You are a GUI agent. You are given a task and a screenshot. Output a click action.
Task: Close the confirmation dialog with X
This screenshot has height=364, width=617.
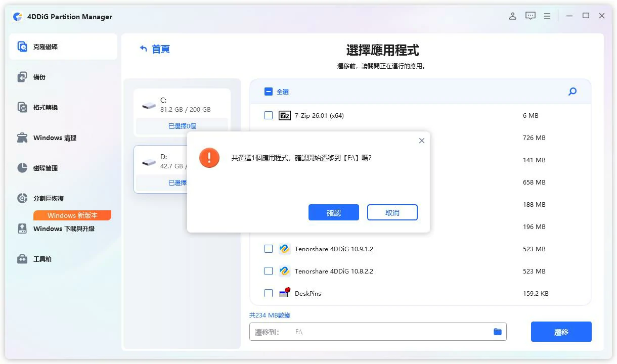pos(422,141)
